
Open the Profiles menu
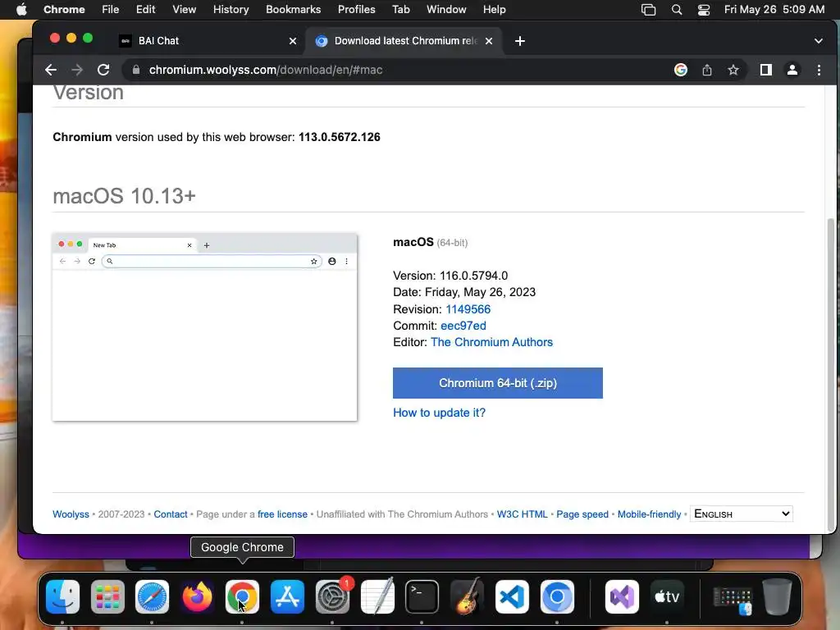coord(356,10)
